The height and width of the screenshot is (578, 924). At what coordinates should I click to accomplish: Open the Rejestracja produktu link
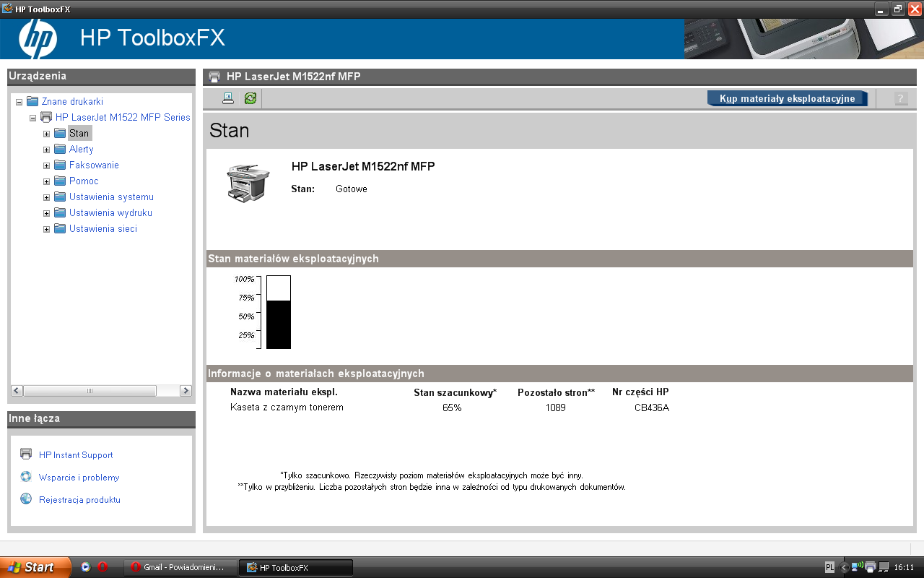tap(79, 500)
